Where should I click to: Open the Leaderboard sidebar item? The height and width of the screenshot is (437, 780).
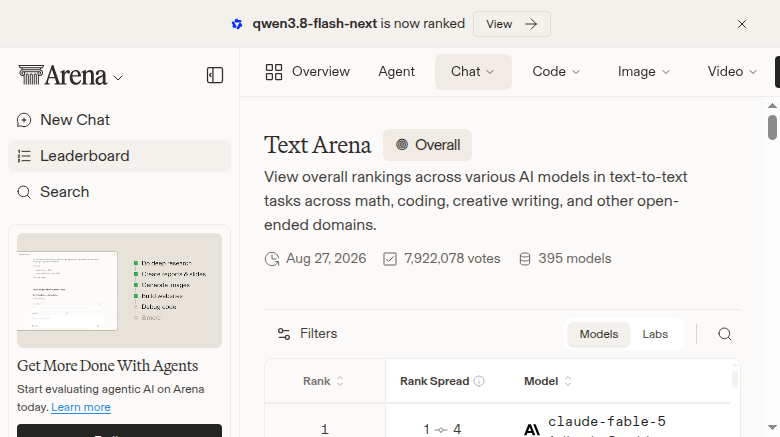[x=119, y=156]
